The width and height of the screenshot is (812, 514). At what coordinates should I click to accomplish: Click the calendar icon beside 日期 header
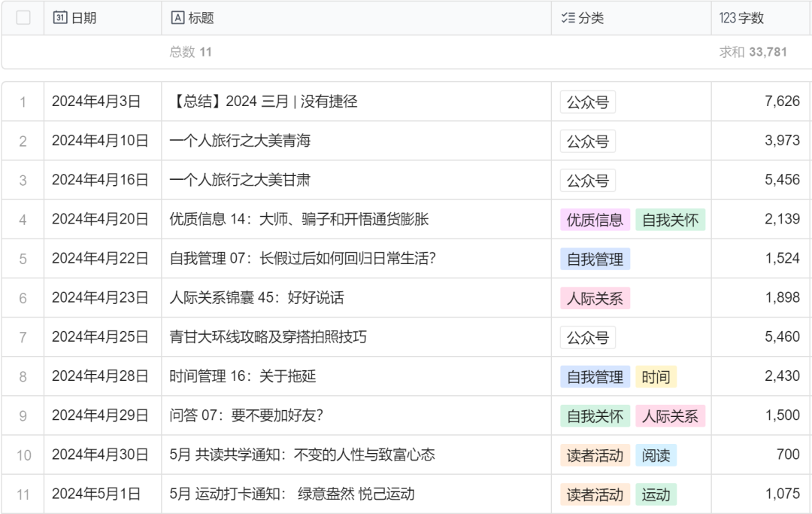pyautogui.click(x=60, y=17)
